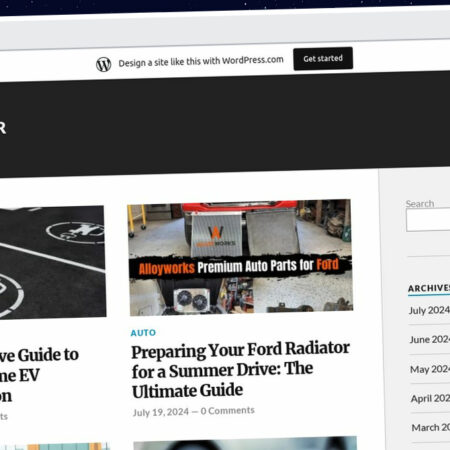Viewport: 450px width, 450px height.
Task: Click inside the Search input field
Action: (428, 220)
